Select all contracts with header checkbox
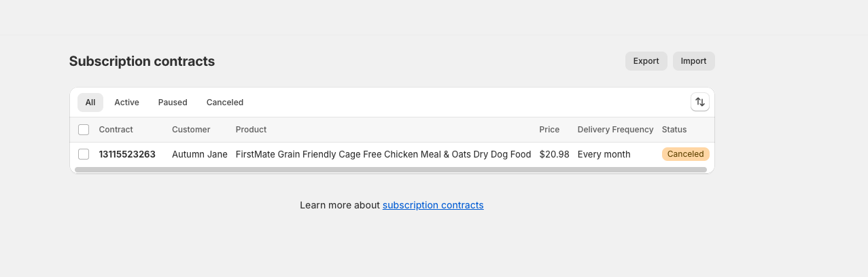The image size is (868, 277). (84, 130)
